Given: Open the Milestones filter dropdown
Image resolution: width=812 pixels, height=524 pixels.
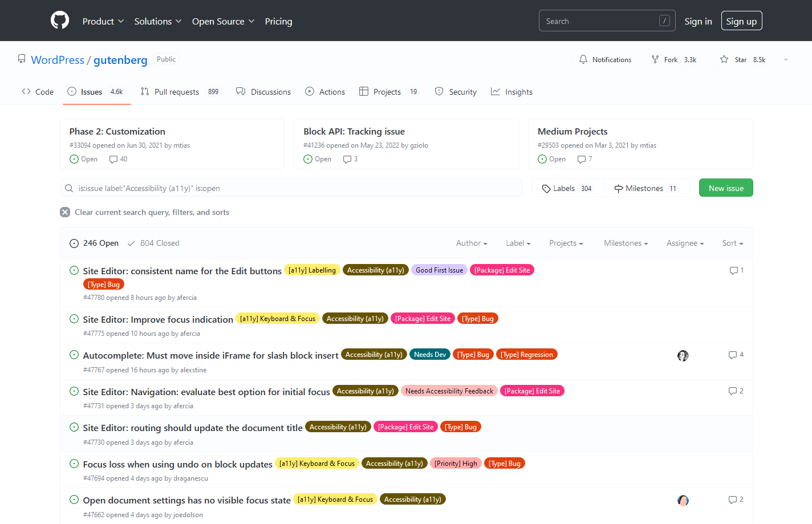Looking at the screenshot, I should click(x=626, y=243).
